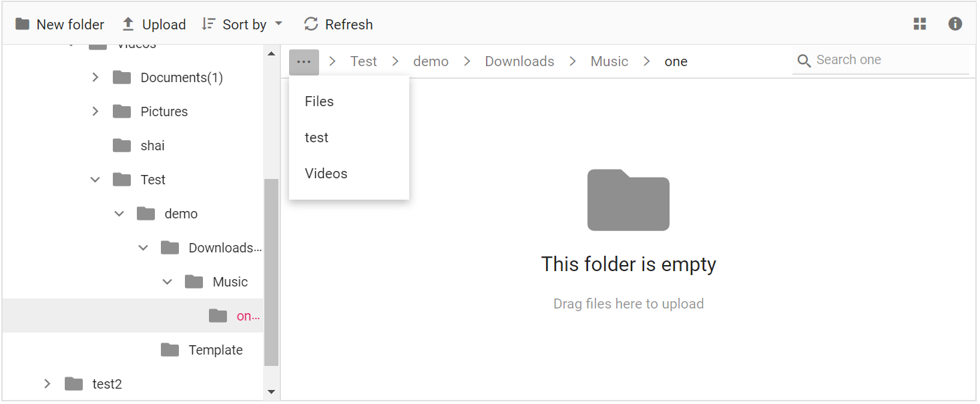Screen dimensions: 980x404
Task: Navigate to Music in the breadcrumb
Action: pyautogui.click(x=609, y=61)
